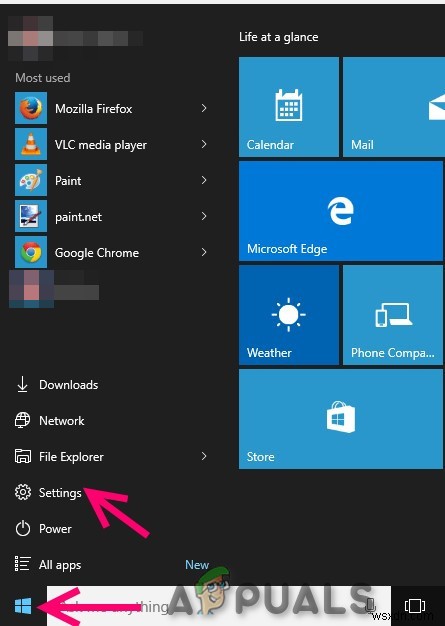Viewport: 445px width, 626px height.
Task: Select the All apps entry label
Action: point(60,565)
